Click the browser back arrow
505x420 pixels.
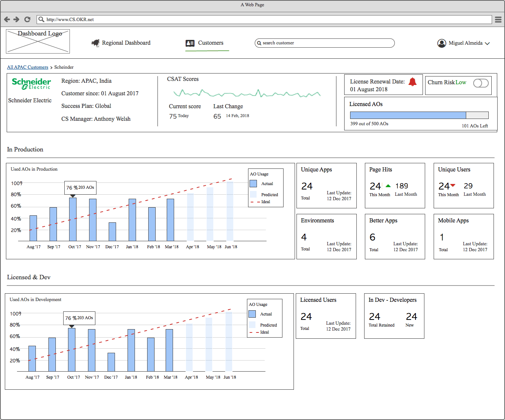click(x=7, y=19)
